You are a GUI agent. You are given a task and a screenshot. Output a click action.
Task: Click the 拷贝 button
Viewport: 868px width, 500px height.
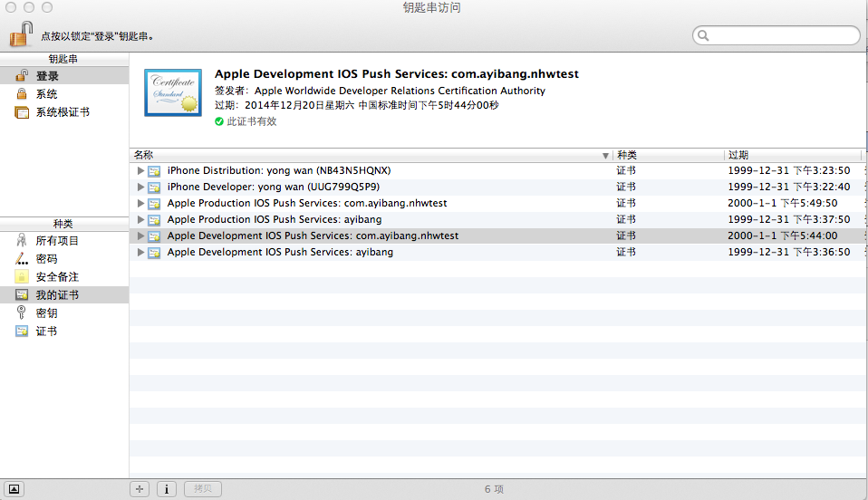pos(203,489)
